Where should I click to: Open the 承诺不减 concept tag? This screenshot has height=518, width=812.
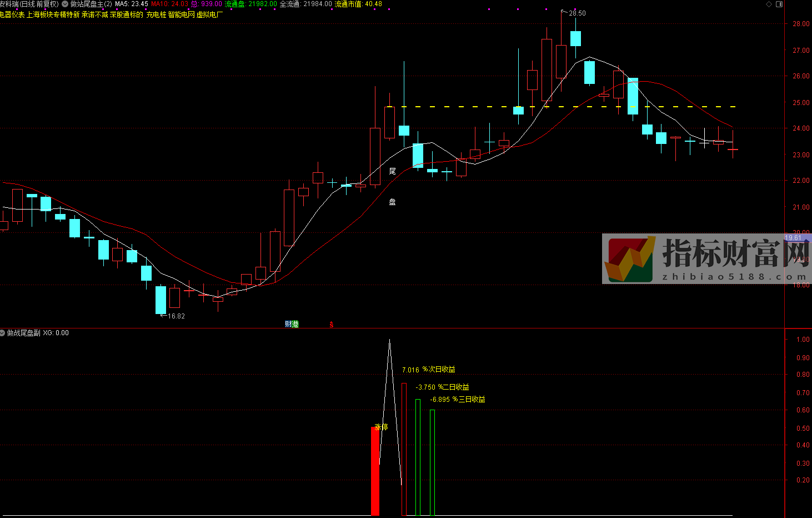(x=95, y=14)
